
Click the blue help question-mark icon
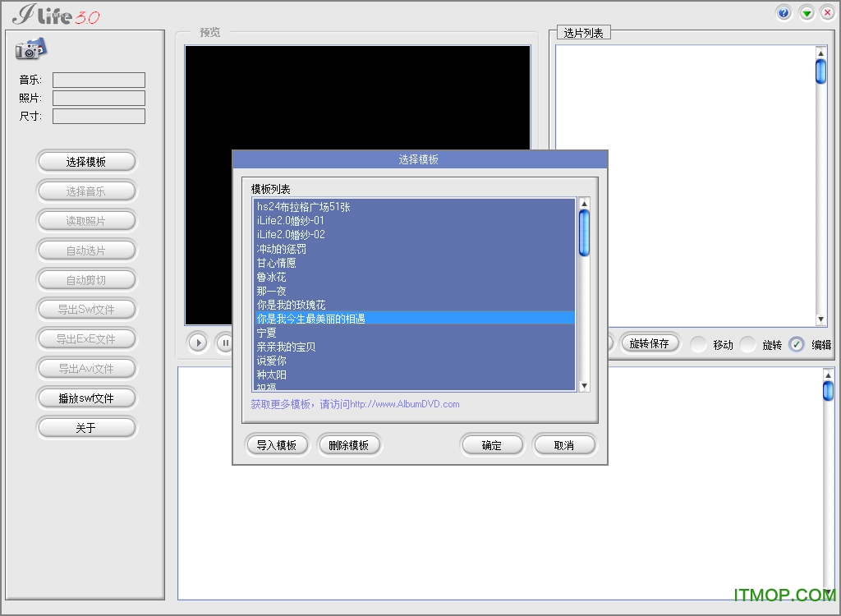coord(784,13)
